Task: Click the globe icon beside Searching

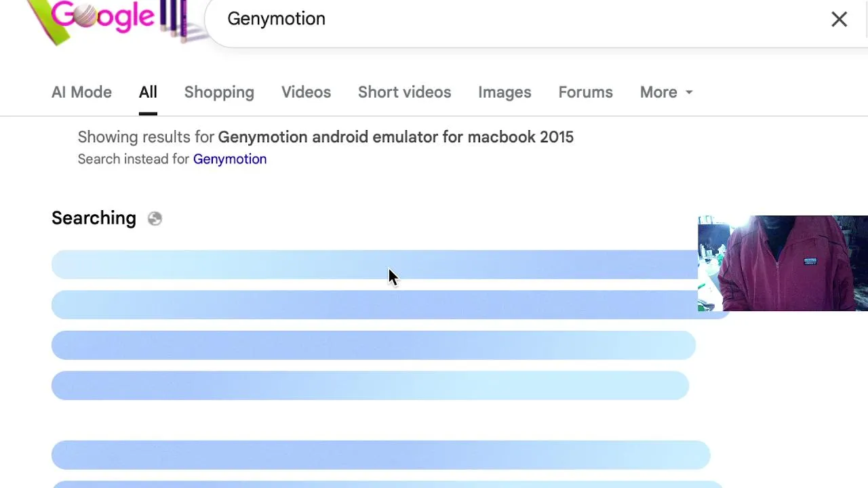Action: [155, 218]
